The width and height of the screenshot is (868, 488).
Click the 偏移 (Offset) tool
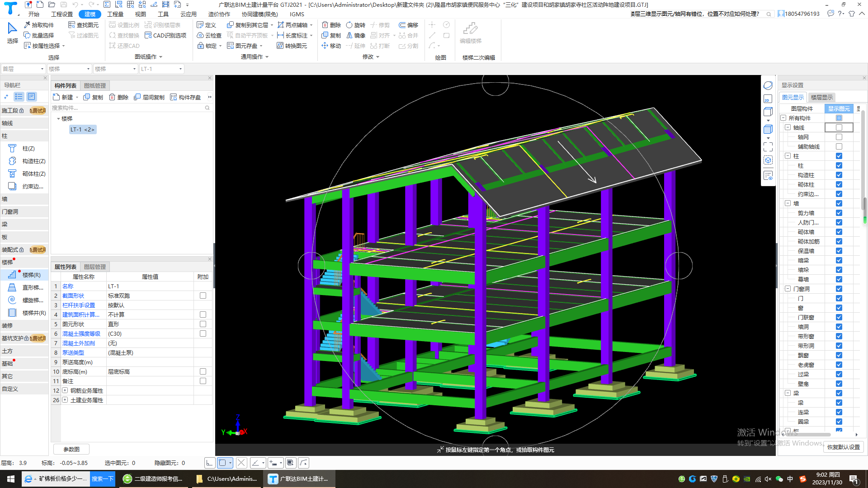[x=408, y=25]
